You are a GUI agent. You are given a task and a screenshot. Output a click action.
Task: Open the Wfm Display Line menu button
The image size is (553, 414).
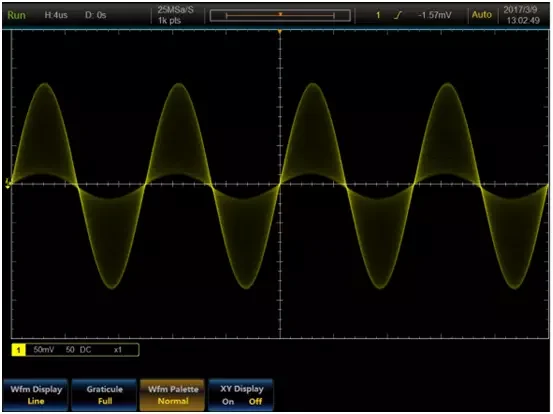coord(36,395)
